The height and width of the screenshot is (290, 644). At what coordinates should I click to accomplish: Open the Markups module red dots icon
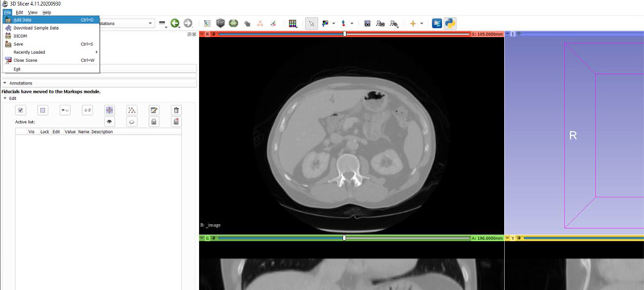click(260, 23)
